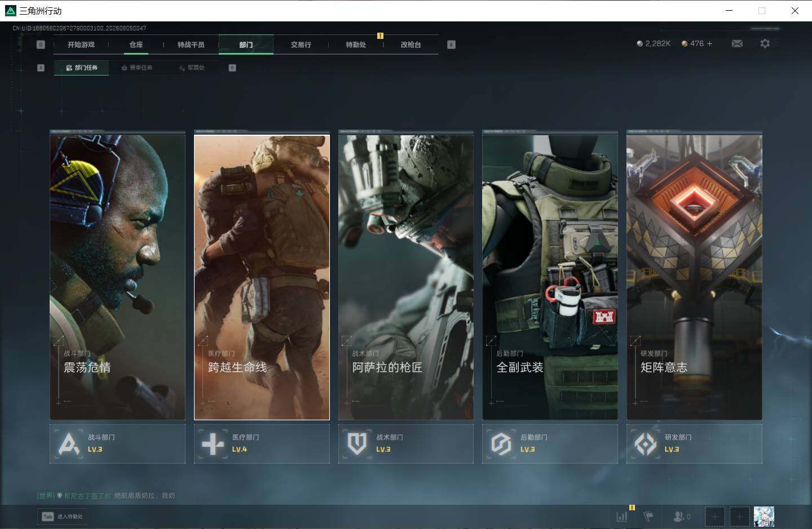This screenshot has width=812, height=529.
Task: Click the 研发部门 LV.3 button
Action: pos(694,444)
